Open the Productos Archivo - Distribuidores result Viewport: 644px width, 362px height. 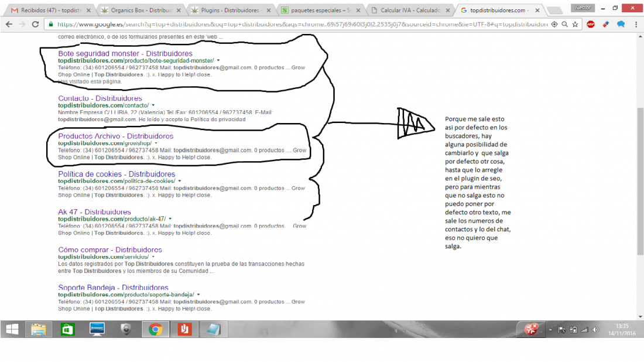point(116,136)
